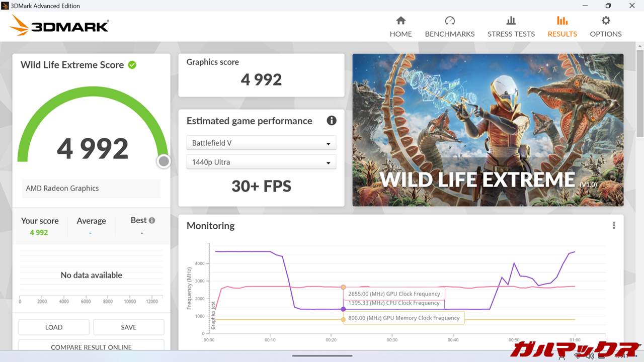Expand the 1440p Ultra resolution dropdown

[261, 162]
